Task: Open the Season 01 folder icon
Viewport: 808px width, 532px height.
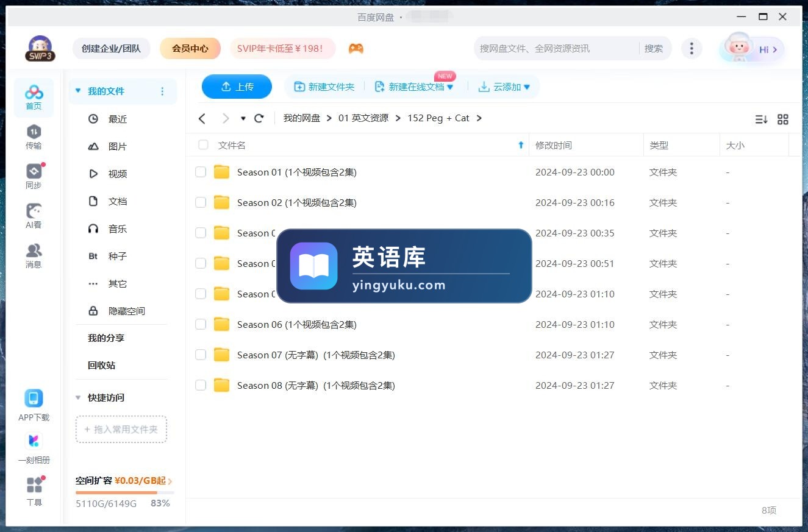Action: 222,172
